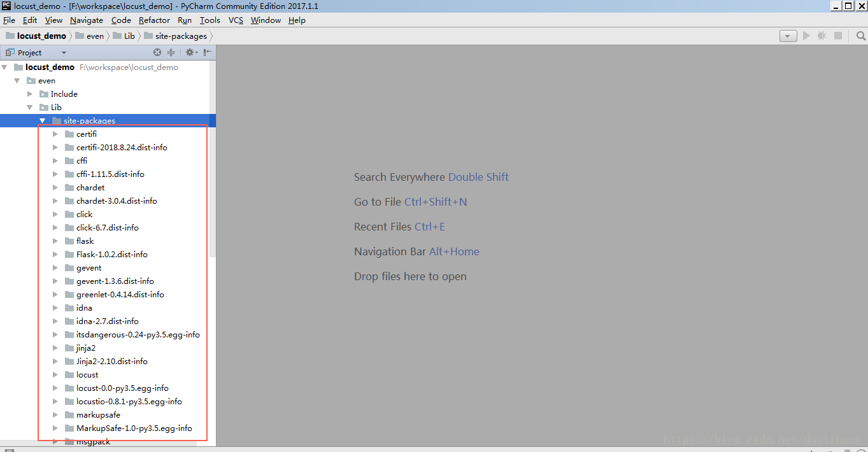Click the Search Everywhere magnifier icon
The width and height of the screenshot is (868, 452).
point(860,36)
